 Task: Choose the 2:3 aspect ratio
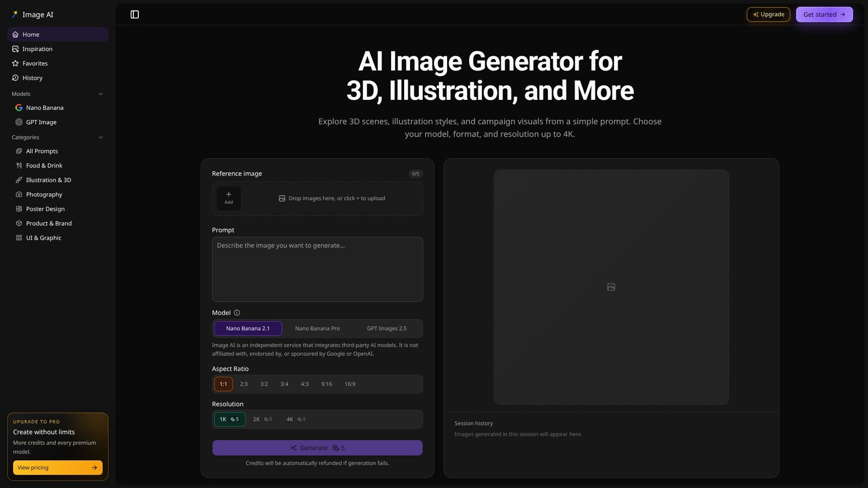tap(244, 384)
